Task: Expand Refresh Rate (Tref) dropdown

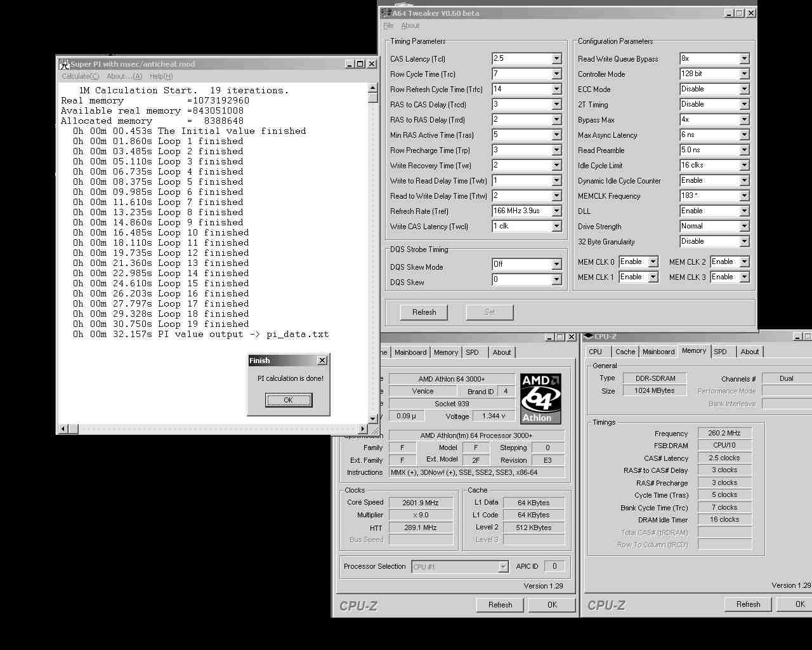Action: point(556,211)
